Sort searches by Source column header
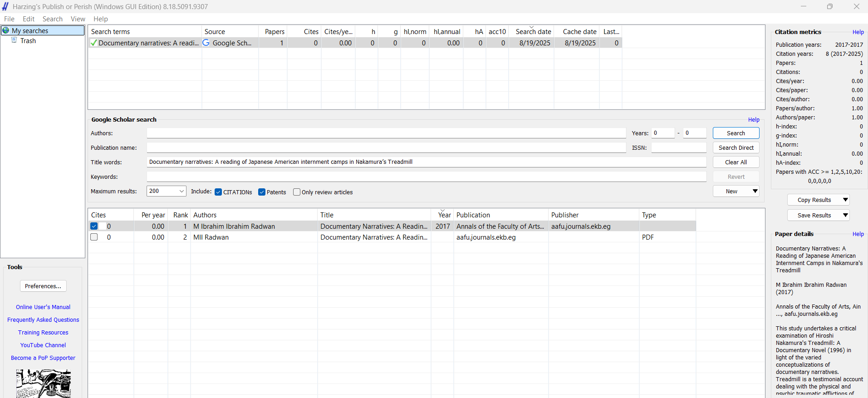 pyautogui.click(x=230, y=31)
